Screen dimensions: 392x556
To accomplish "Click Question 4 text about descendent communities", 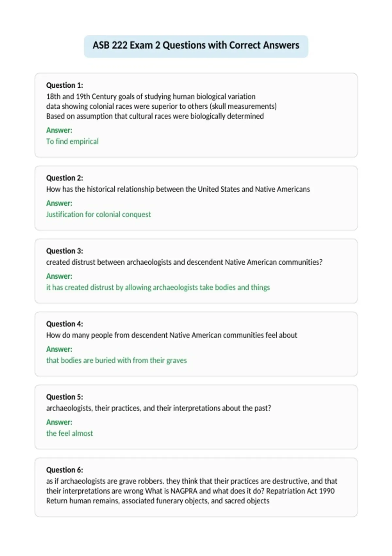I will click(x=172, y=335).
